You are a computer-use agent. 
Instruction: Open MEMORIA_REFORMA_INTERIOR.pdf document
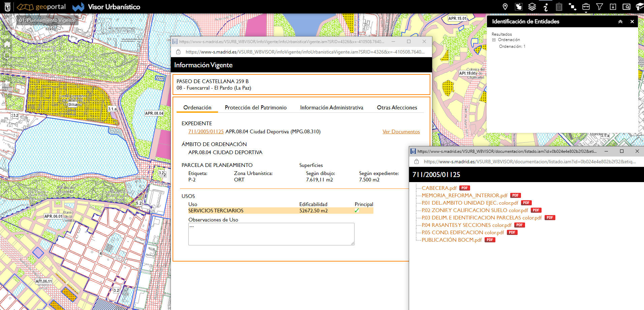pos(464,196)
